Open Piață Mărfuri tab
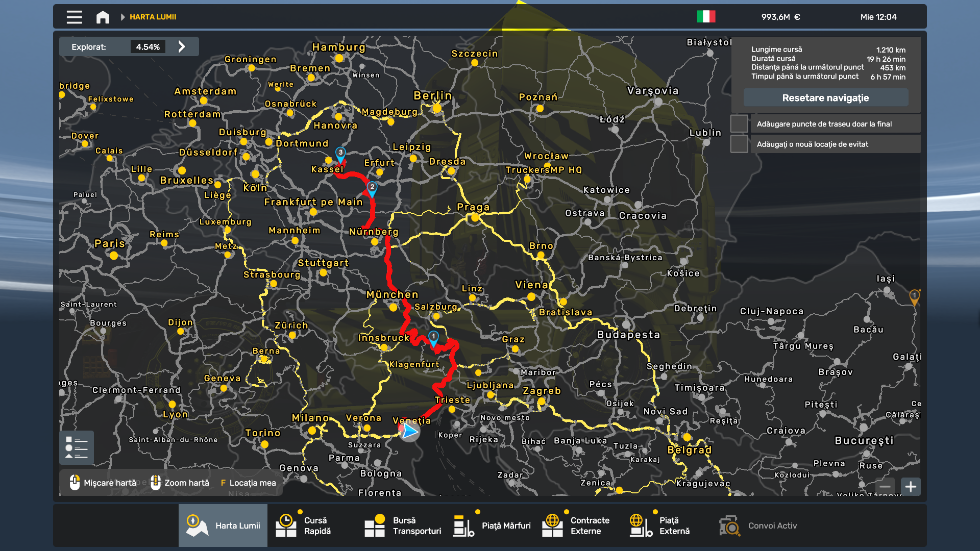This screenshot has height=551, width=980. (x=492, y=525)
